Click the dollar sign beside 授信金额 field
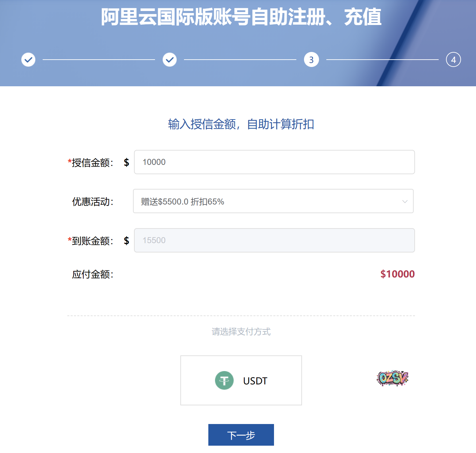This screenshot has width=476, height=453. [x=126, y=162]
